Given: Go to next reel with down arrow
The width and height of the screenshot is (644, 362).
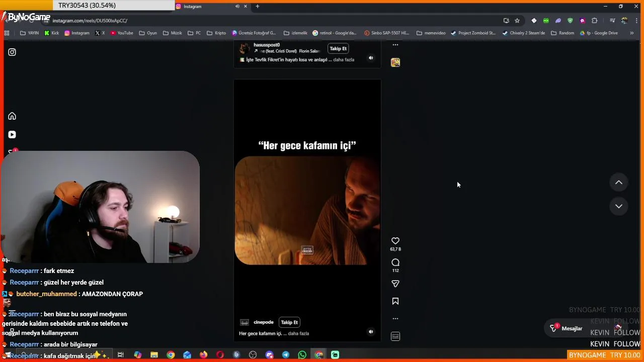Looking at the screenshot, I should click(619, 206).
